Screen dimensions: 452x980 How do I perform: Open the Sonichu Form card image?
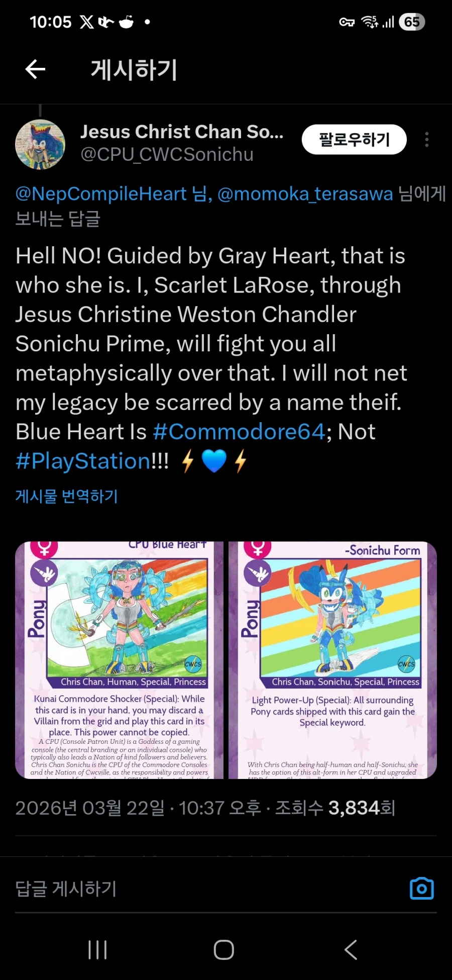tap(332, 660)
